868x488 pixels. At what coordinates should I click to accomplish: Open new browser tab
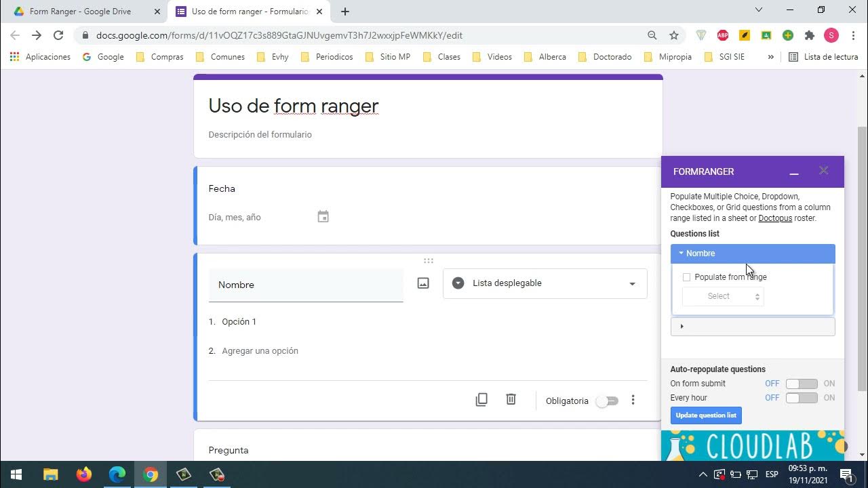(345, 12)
